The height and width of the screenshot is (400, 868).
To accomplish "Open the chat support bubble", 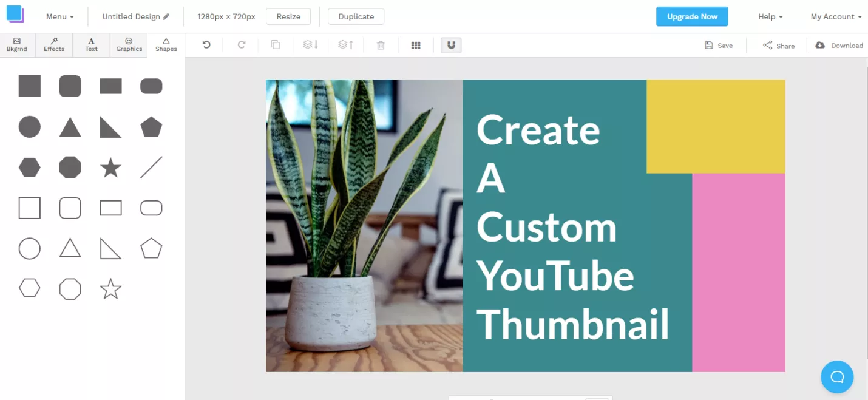I will [x=837, y=377].
